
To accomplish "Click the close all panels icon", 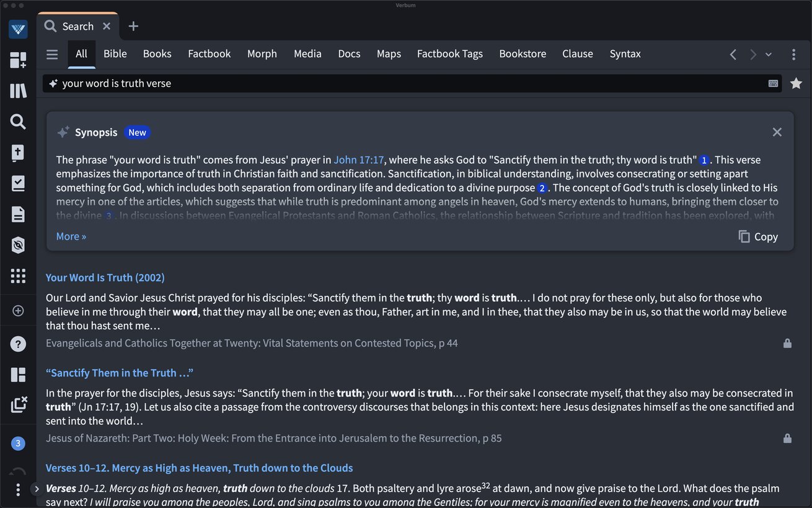I will point(19,404).
